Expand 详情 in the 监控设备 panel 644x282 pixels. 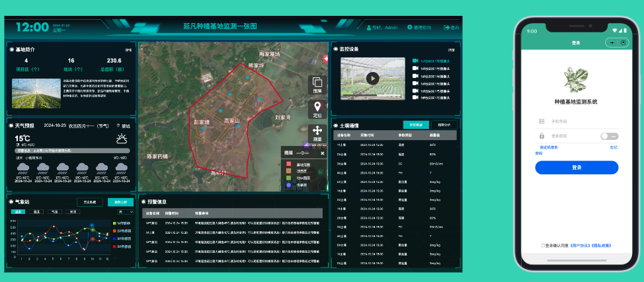[451, 50]
